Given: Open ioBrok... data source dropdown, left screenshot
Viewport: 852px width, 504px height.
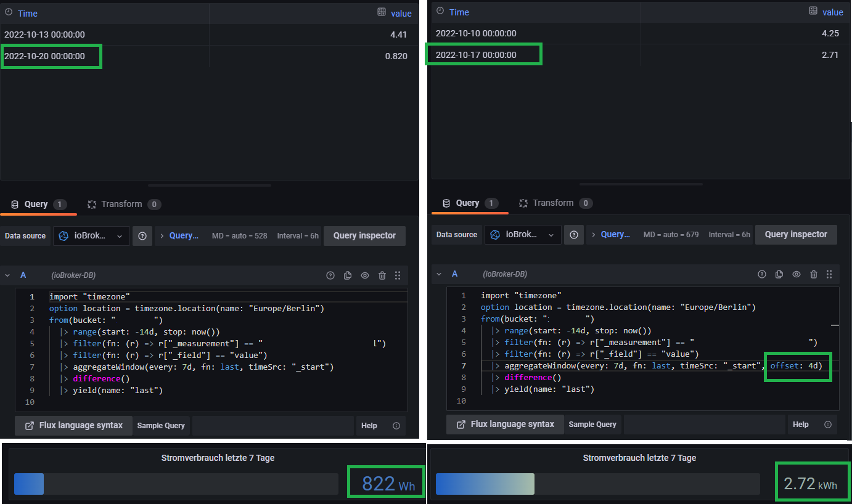Looking at the screenshot, I should coord(92,236).
